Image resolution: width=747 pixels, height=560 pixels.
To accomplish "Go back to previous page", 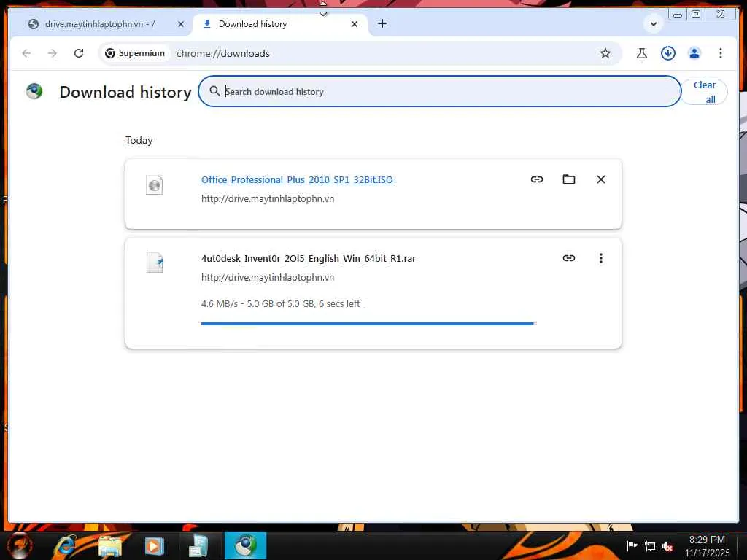I will (27, 53).
